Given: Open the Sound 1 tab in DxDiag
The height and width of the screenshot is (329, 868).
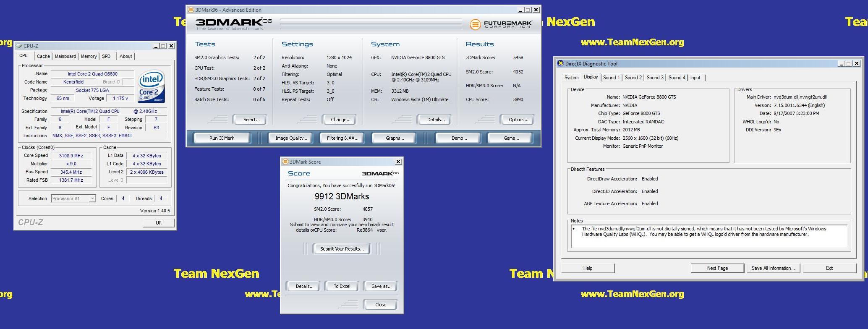Looking at the screenshot, I should [x=611, y=78].
